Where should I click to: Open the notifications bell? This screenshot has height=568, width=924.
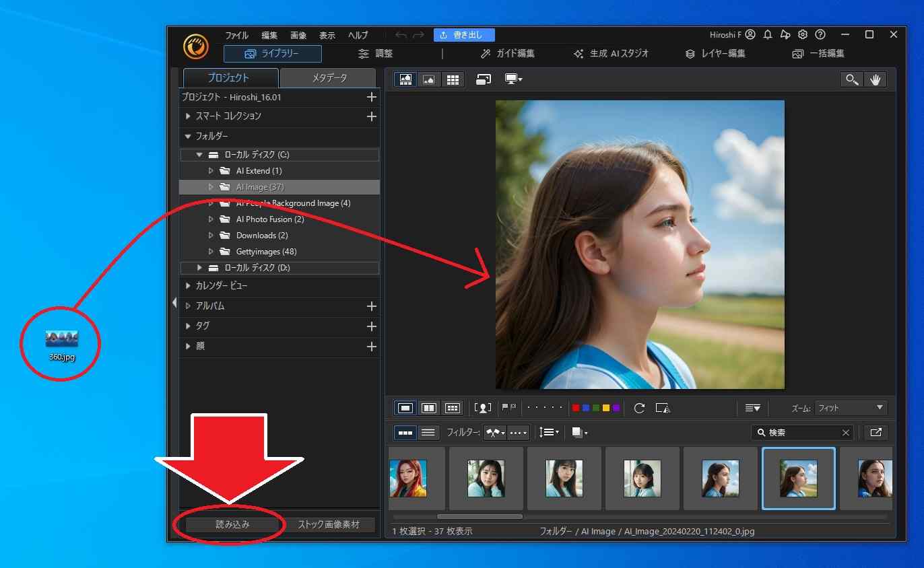[x=768, y=34]
